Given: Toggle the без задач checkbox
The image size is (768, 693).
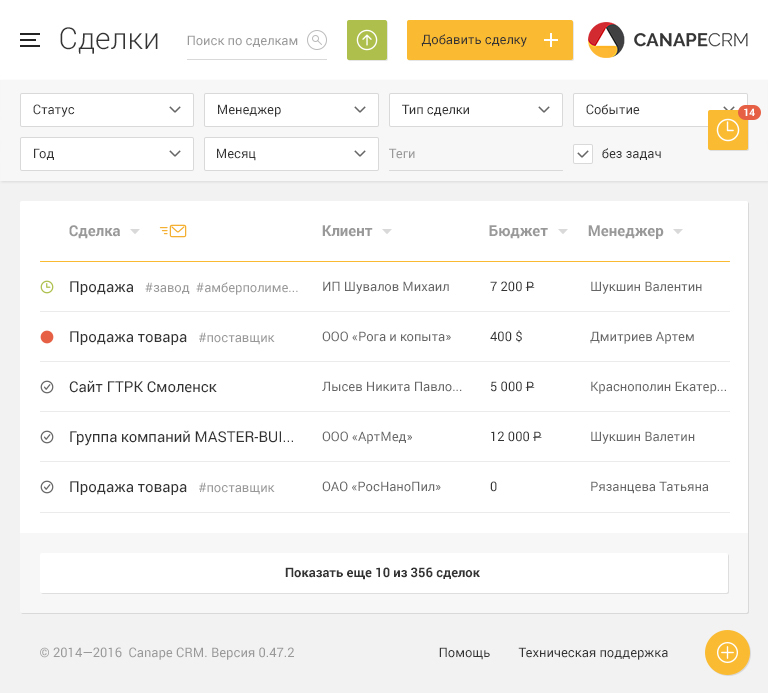Looking at the screenshot, I should 583,154.
